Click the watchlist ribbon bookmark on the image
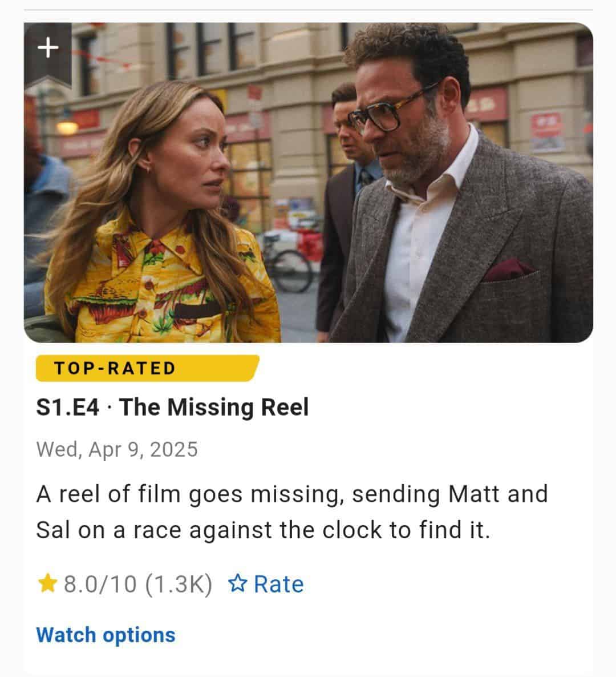616x677 pixels. [x=48, y=55]
